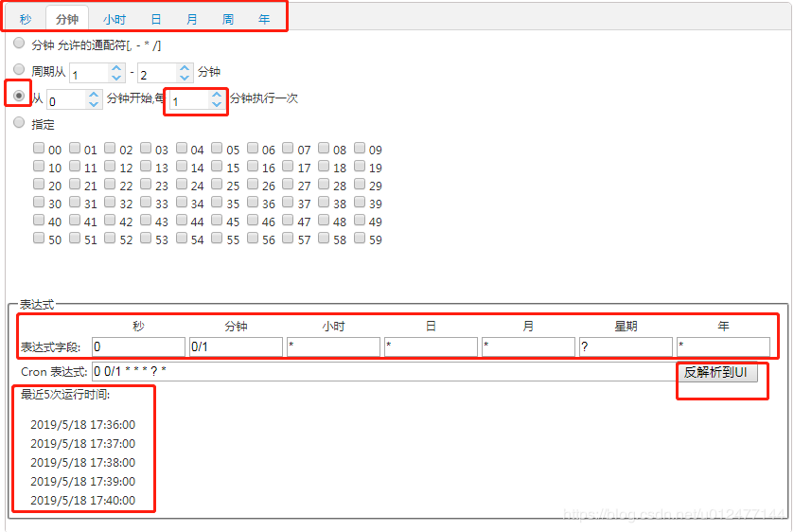Screen dimensions: 794x532
Task: Increase the 从 start minute spinner
Action: (x=94, y=95)
